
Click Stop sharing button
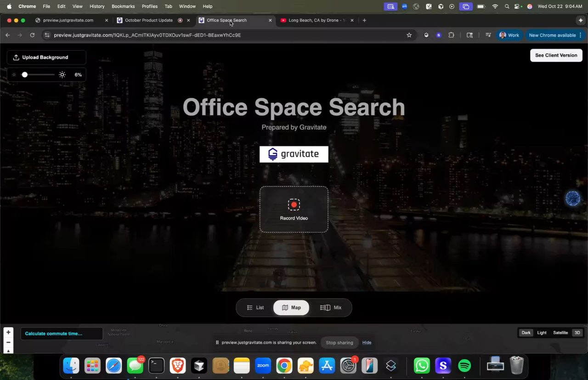339,342
